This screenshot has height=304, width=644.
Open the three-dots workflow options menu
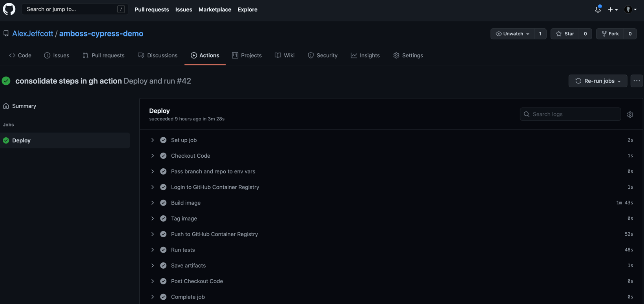click(x=637, y=81)
